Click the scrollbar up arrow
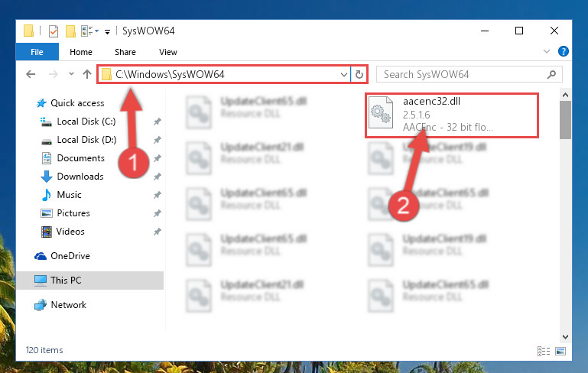This screenshot has width=588, height=373. [565, 96]
